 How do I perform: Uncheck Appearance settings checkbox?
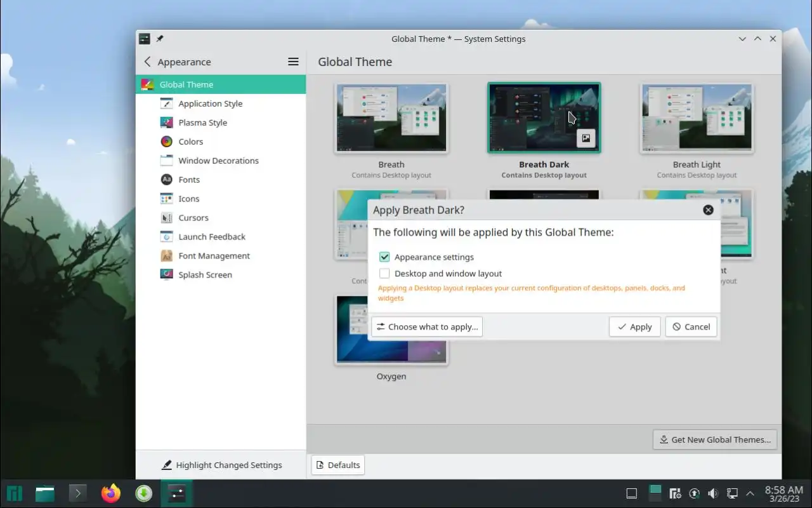coord(384,257)
